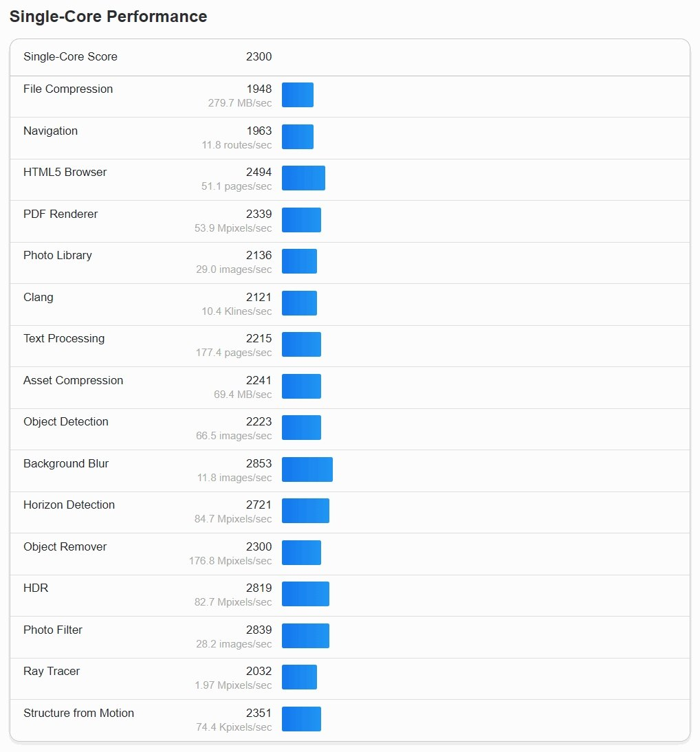Select the Asset Compression label
700x752 pixels.
pyautogui.click(x=73, y=381)
